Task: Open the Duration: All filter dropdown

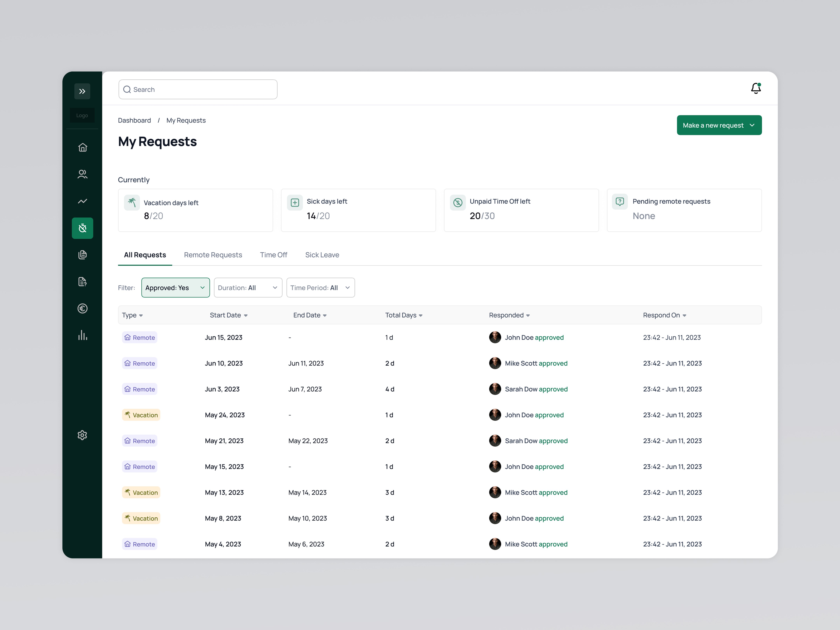Action: tap(248, 288)
